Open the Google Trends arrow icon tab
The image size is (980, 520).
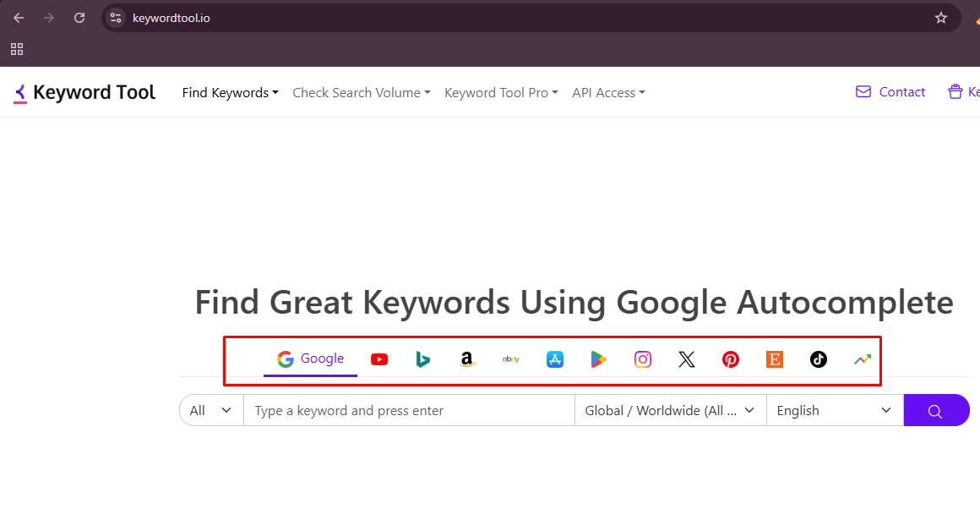click(x=863, y=359)
